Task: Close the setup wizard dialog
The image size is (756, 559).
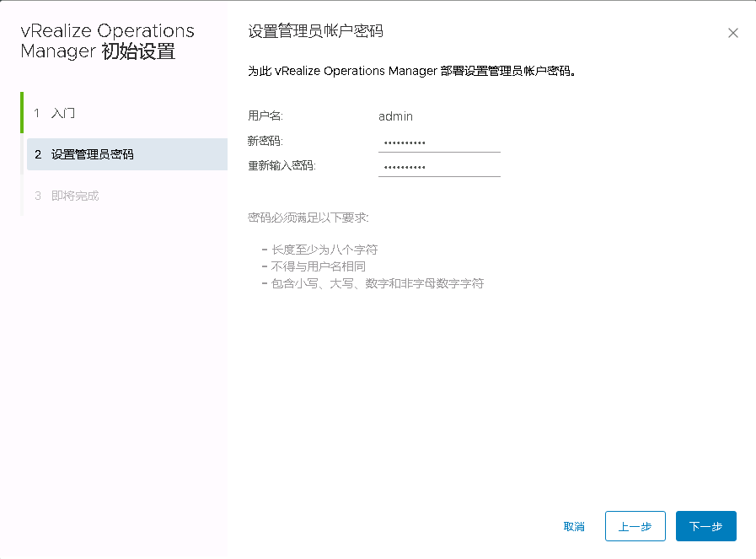Action: tap(732, 33)
